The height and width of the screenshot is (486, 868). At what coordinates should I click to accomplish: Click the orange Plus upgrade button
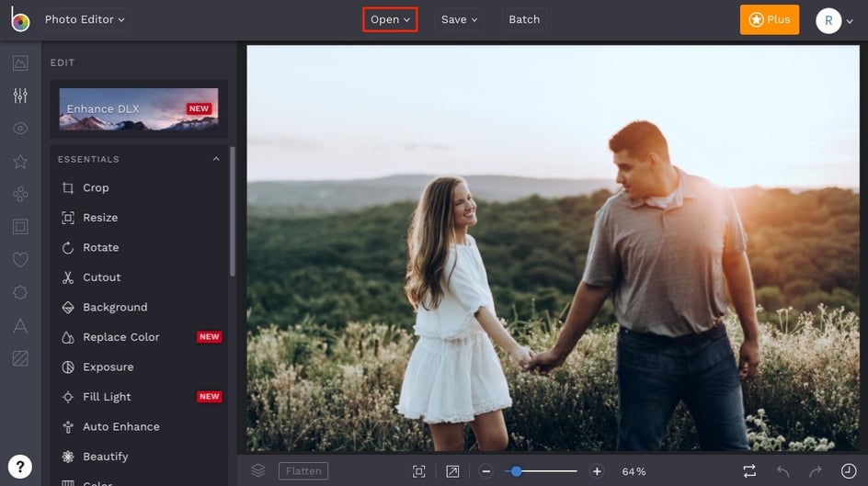pos(770,19)
